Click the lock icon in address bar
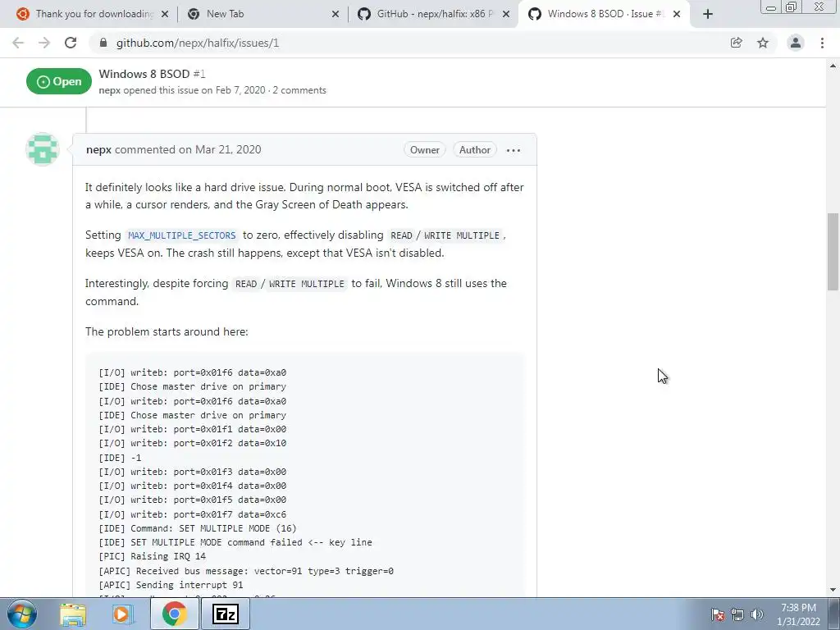The height and width of the screenshot is (630, 840). pyautogui.click(x=103, y=43)
